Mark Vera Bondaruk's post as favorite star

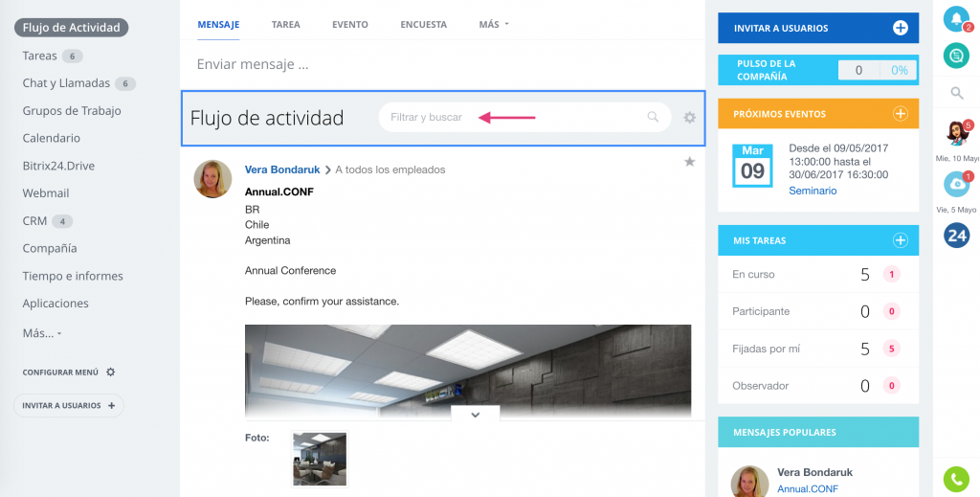tap(689, 162)
